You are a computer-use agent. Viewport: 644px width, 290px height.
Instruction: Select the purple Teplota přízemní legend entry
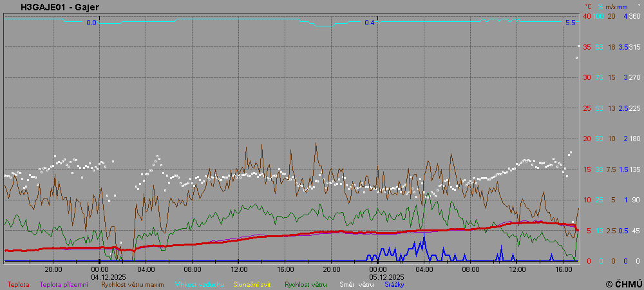tap(65, 284)
